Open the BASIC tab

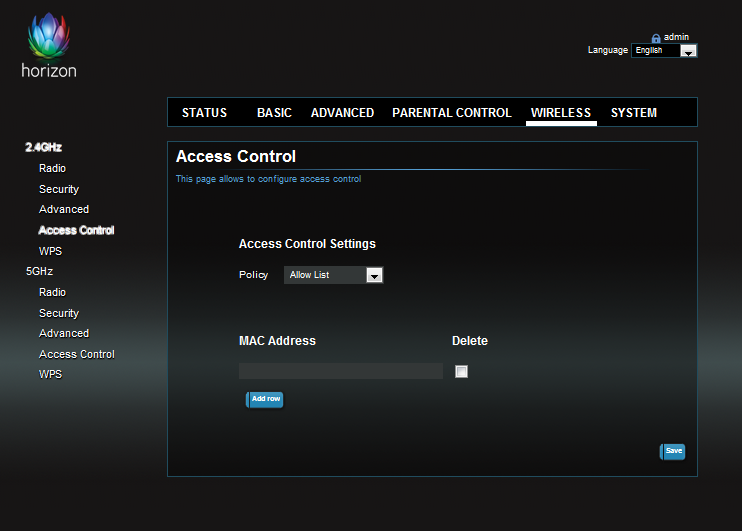[x=274, y=113]
